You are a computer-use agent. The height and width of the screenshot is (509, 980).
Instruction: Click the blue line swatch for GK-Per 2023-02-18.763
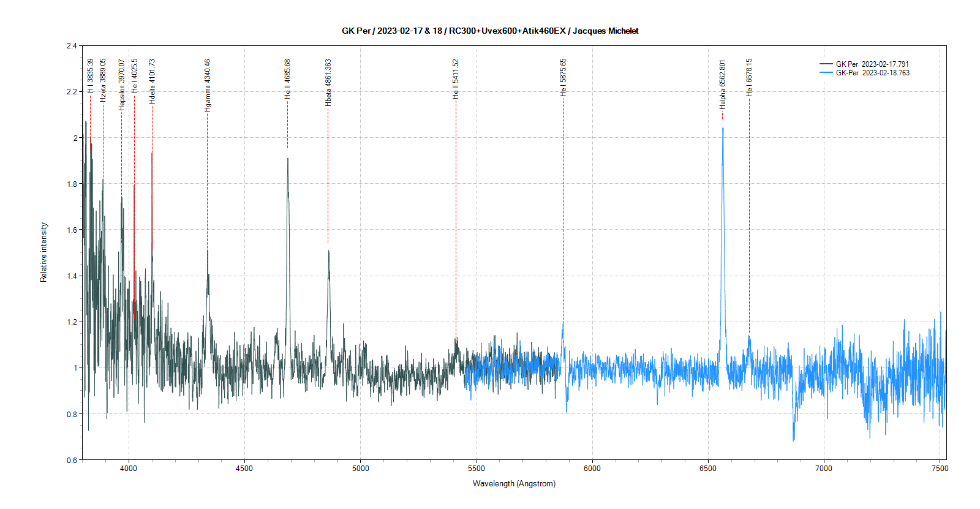click(x=826, y=72)
